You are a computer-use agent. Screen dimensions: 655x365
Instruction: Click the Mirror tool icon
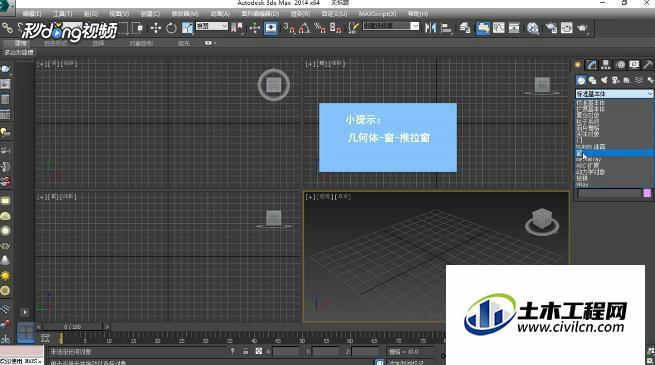tap(430, 28)
